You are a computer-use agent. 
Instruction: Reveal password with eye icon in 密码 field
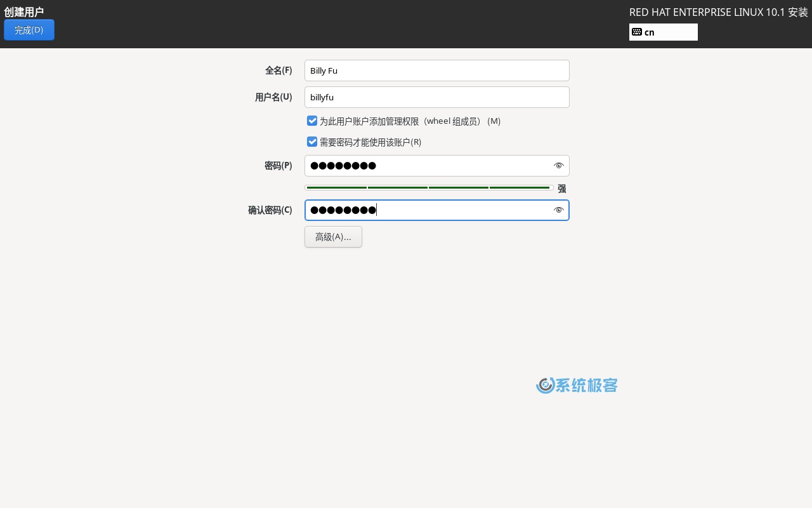(x=558, y=166)
